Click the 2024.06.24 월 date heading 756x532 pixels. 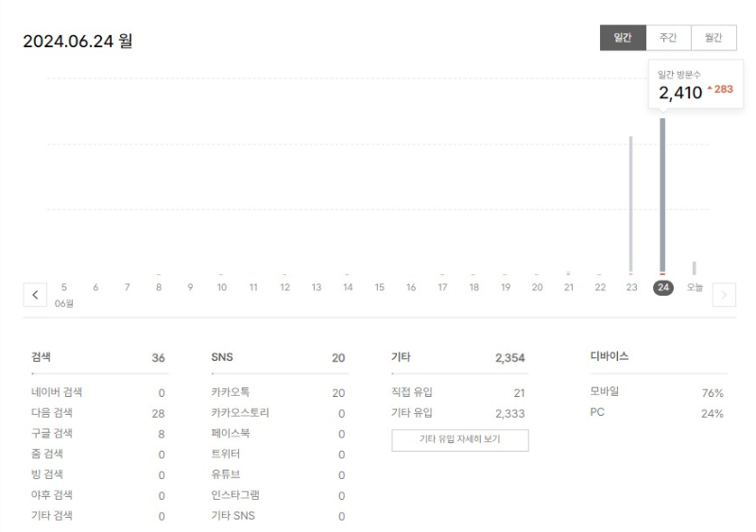pos(77,41)
